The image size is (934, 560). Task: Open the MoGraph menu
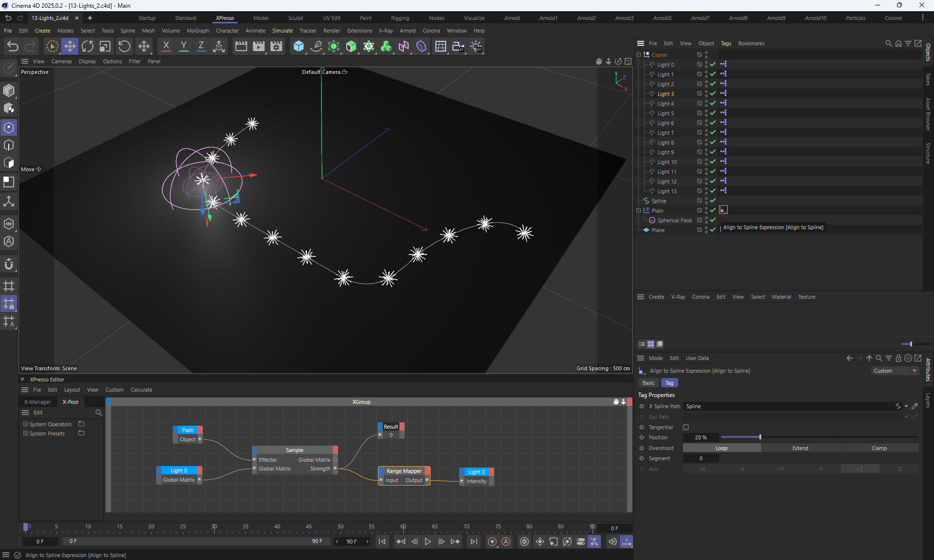click(x=198, y=31)
